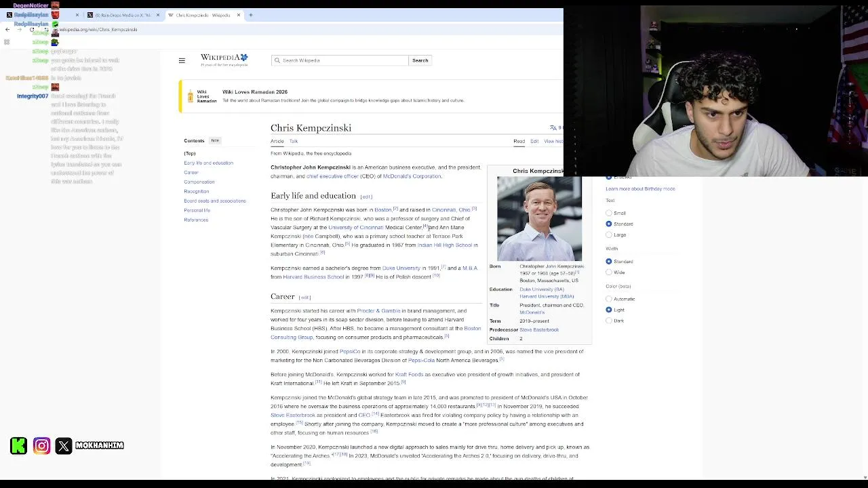Select Standard text size option
The height and width of the screenshot is (488, 868).
[609, 224]
